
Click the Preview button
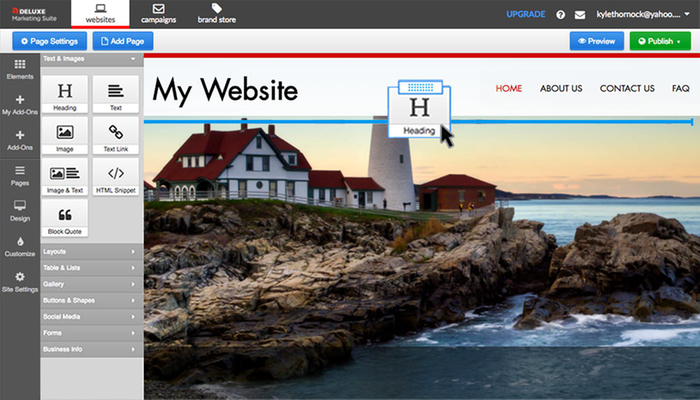tap(596, 41)
